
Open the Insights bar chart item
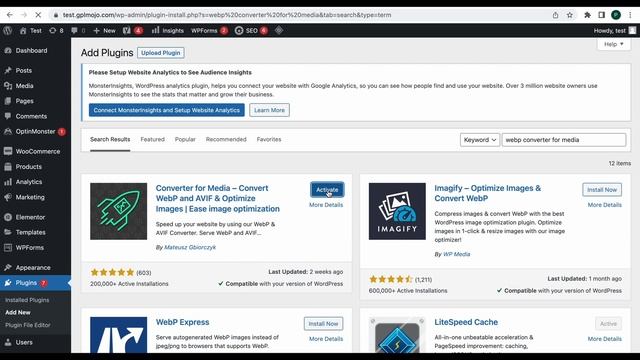point(167,31)
